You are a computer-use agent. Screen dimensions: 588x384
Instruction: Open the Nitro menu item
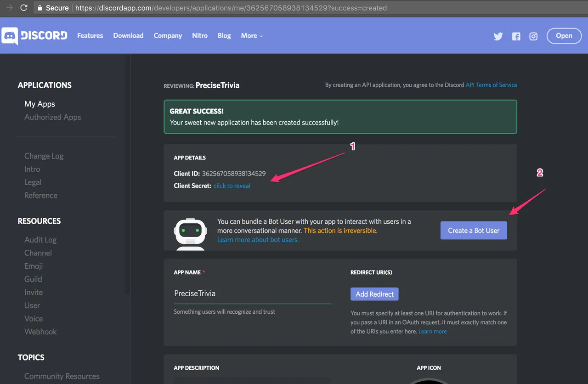point(200,36)
